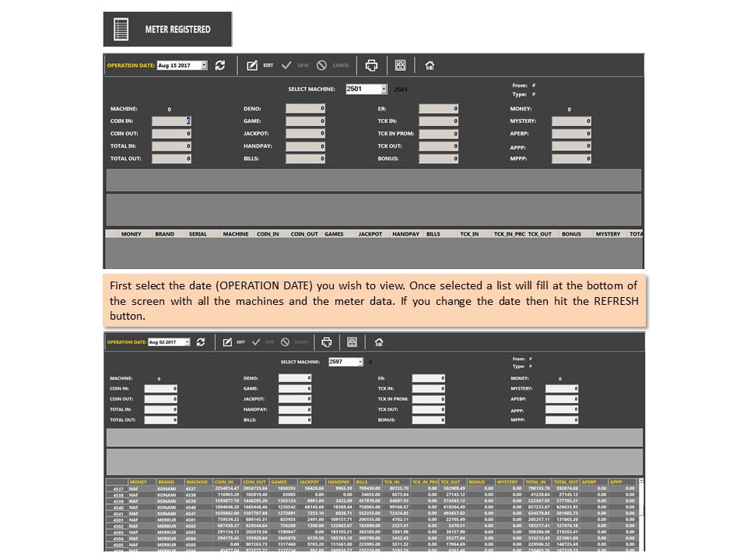The image size is (747, 560).
Task: Click TCK IN PROM field in upper form
Action: 439,134
